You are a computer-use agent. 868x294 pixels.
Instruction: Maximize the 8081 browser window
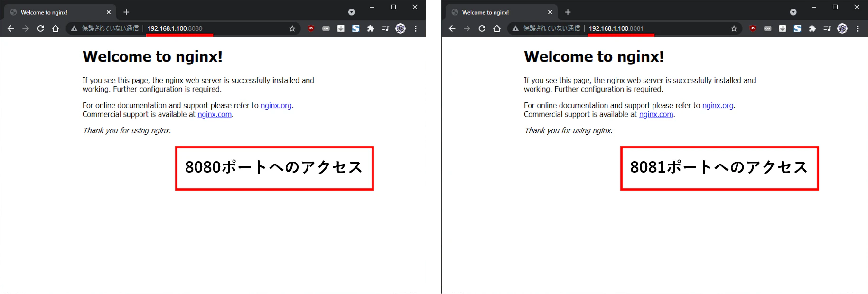[835, 7]
